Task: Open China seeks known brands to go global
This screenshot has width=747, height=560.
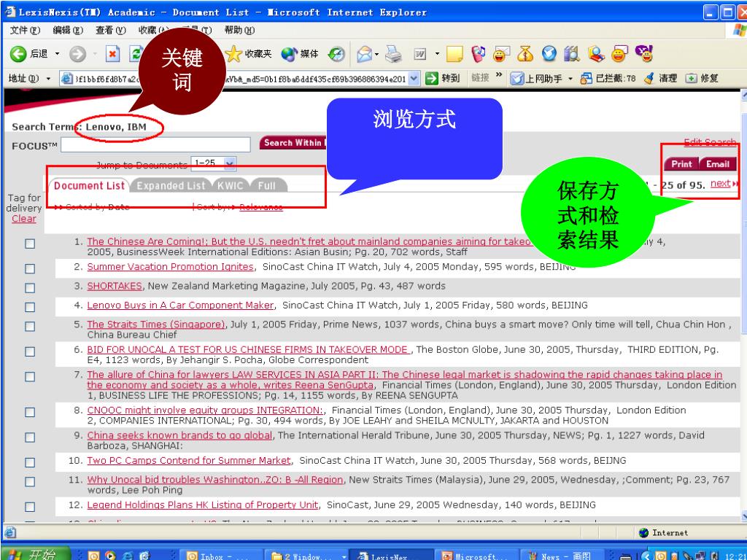Action: click(179, 435)
